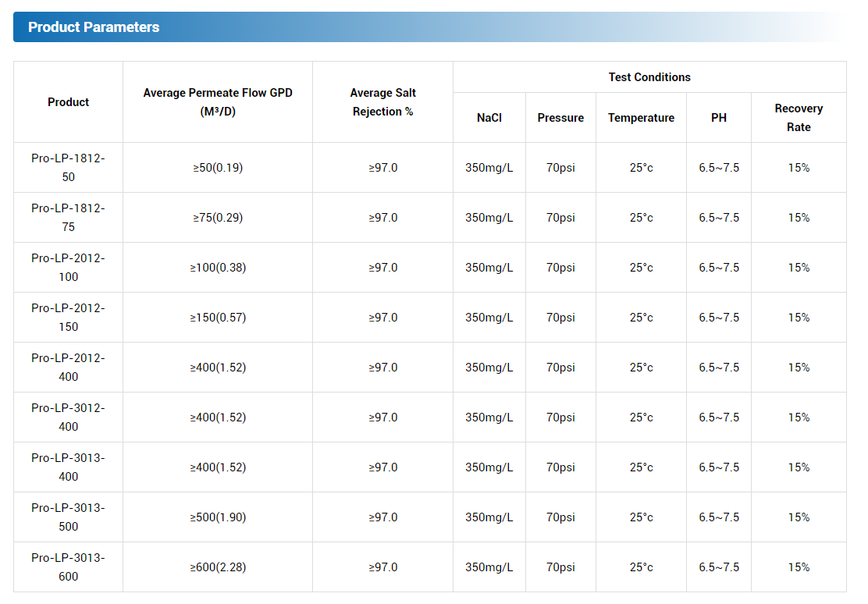Click ≥400(1.52) in the Pro-LP-2012-400 row
Screen dimensions: 868x604
click(218, 367)
